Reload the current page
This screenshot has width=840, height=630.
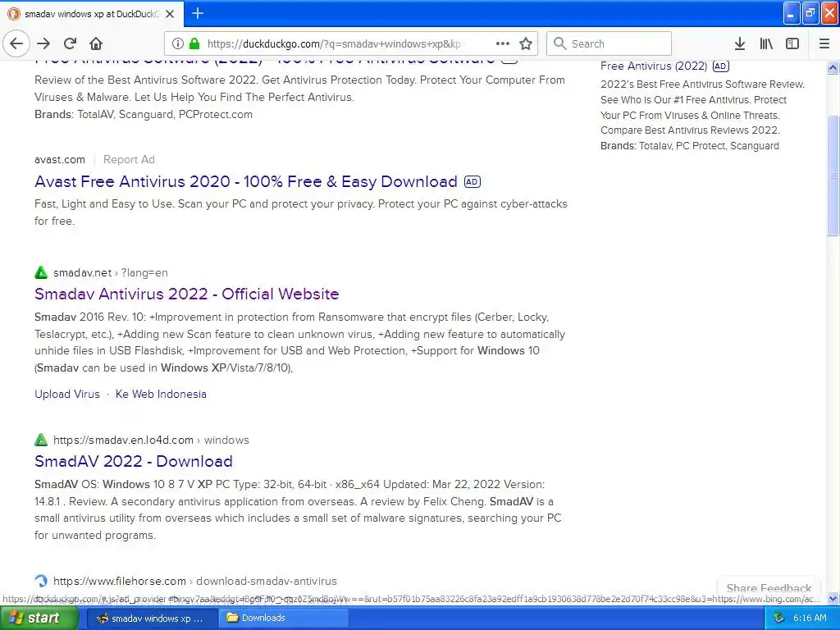tap(70, 43)
